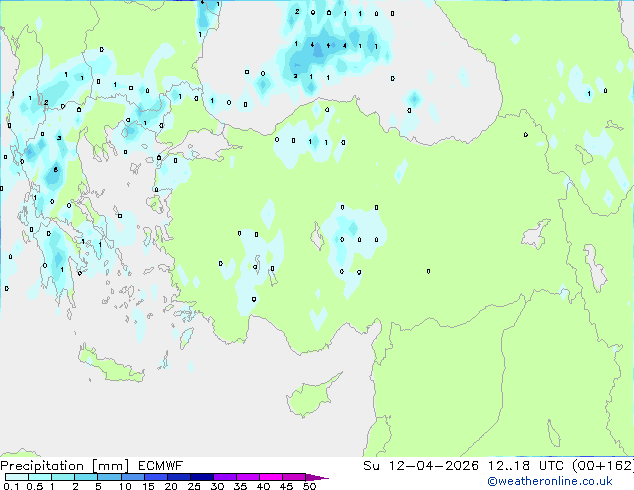Click the 'Su 12-04-2026' date text
The image size is (634, 490).
click(421, 466)
